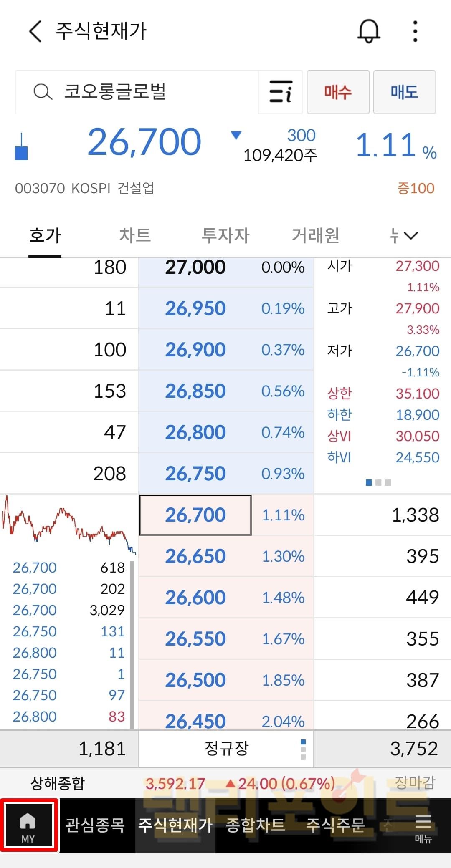Image resolution: width=451 pixels, height=868 pixels.
Task: Open 주식주문 in bottom navigation
Action: coord(335,825)
